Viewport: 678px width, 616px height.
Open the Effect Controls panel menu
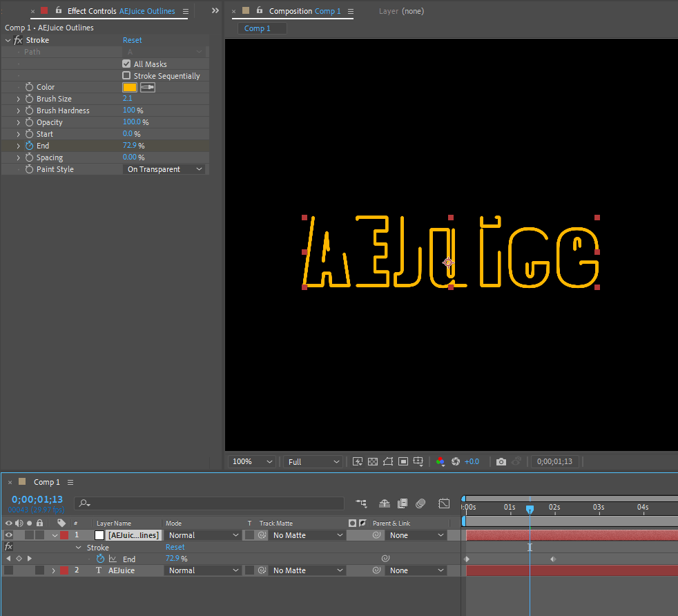tap(186, 11)
